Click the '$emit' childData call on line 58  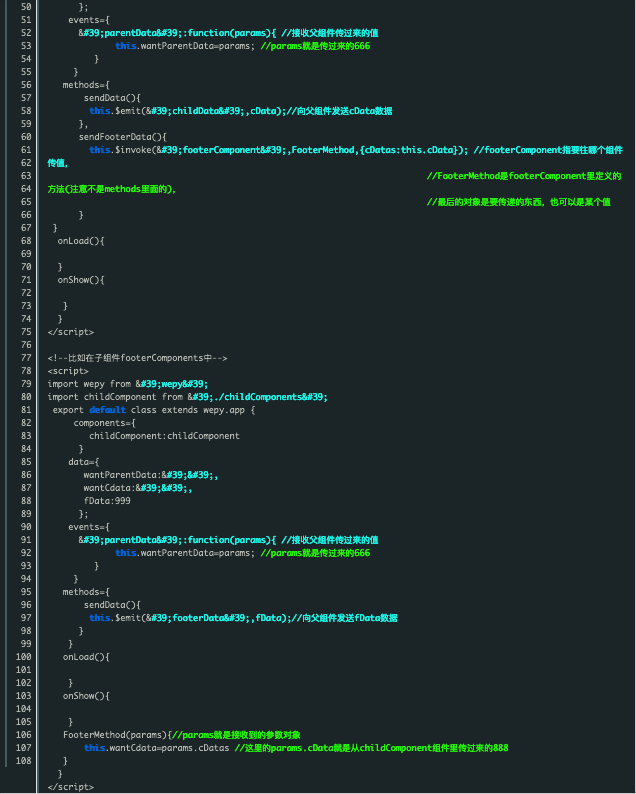[x=187, y=111]
